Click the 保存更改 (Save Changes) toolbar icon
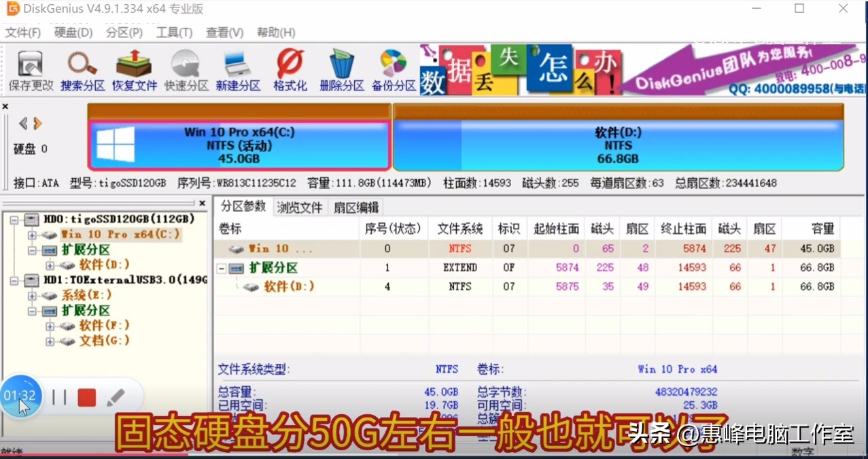The image size is (868, 459). 29,68
